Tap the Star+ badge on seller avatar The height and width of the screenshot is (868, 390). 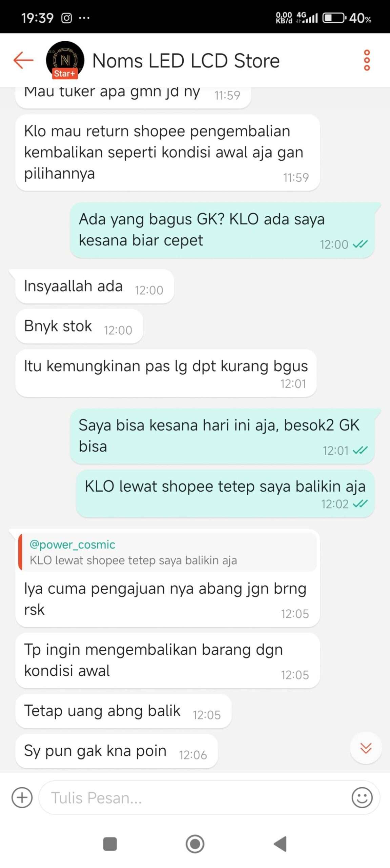[x=65, y=74]
